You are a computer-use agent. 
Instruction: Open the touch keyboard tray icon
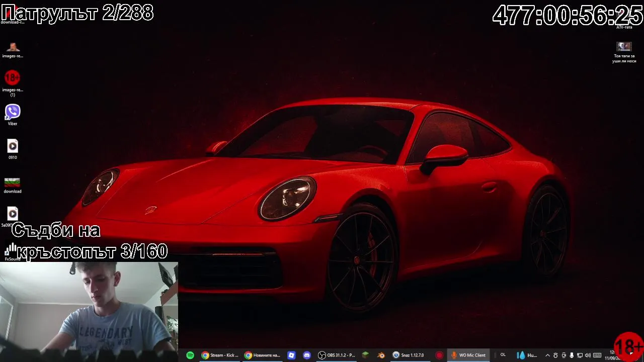tap(597, 355)
